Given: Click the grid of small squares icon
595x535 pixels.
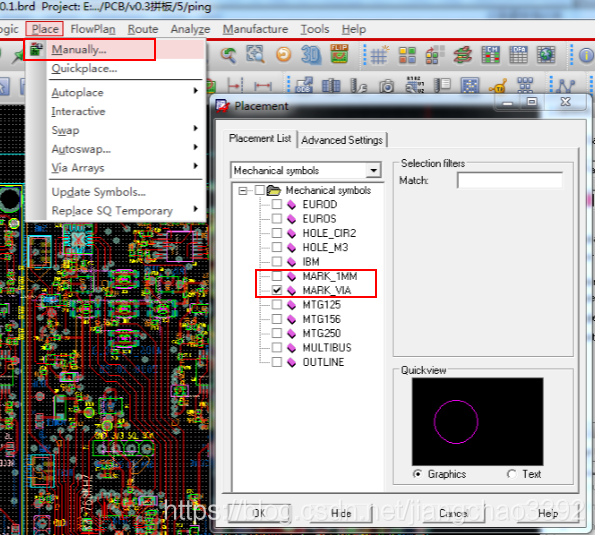Looking at the screenshot, I should [x=526, y=85].
